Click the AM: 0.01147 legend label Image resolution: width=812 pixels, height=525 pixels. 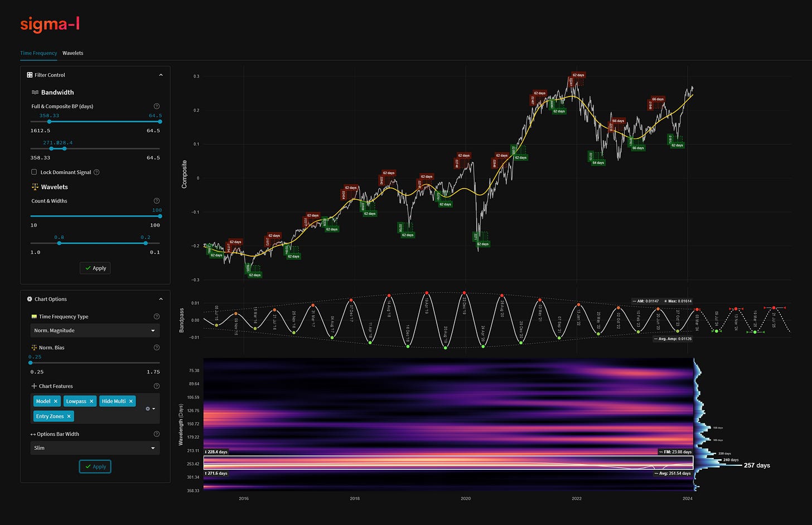point(646,301)
